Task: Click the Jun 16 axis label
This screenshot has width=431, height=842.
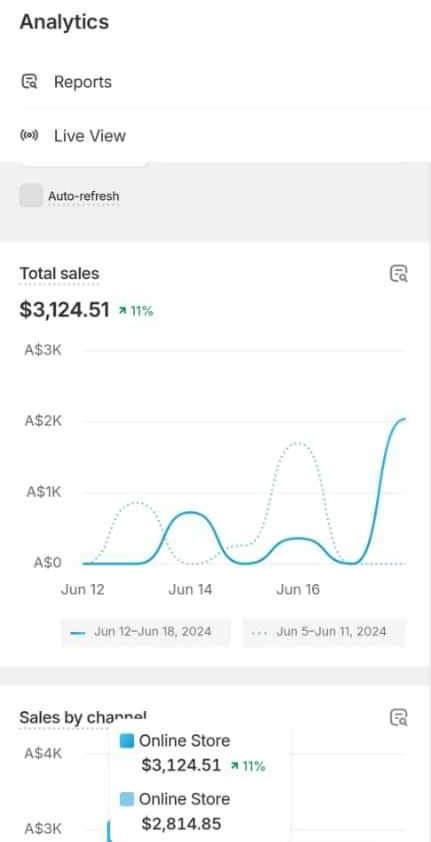Action: [298, 589]
